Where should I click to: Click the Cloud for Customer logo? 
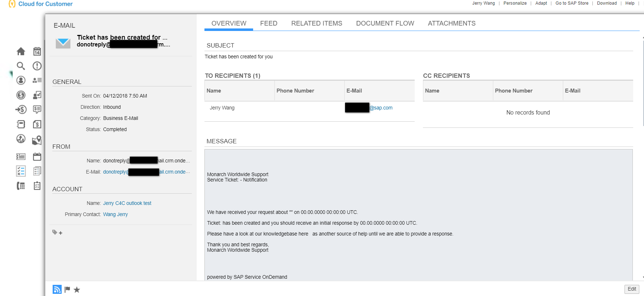click(x=41, y=4)
